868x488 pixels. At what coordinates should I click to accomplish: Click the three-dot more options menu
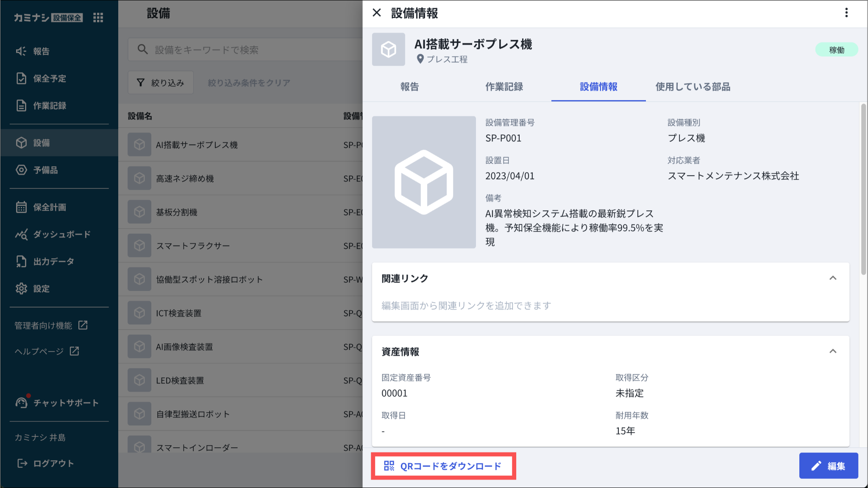pos(846,13)
